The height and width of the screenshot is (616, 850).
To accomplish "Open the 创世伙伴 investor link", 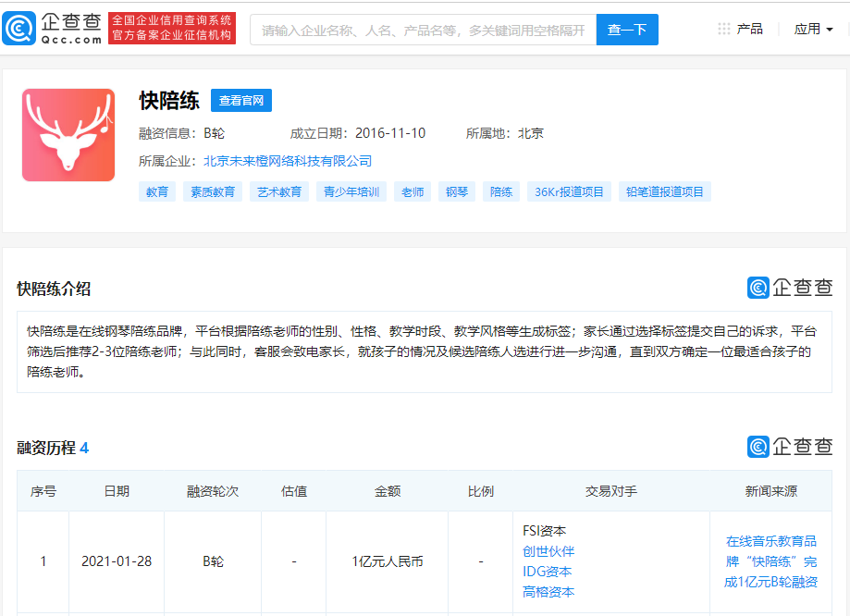I will click(x=548, y=551).
